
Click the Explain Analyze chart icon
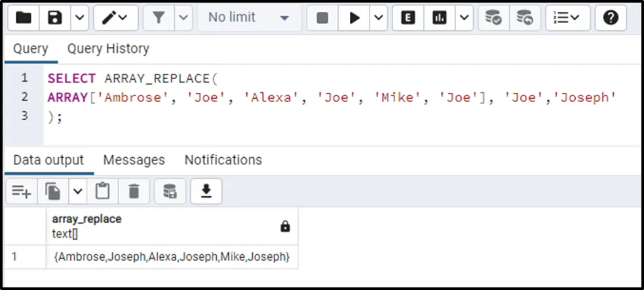(x=440, y=18)
